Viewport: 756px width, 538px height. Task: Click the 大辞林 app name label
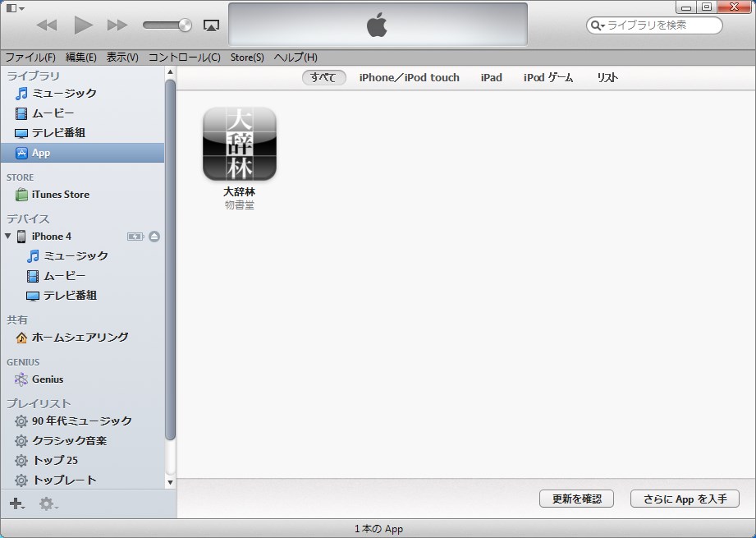click(240, 191)
